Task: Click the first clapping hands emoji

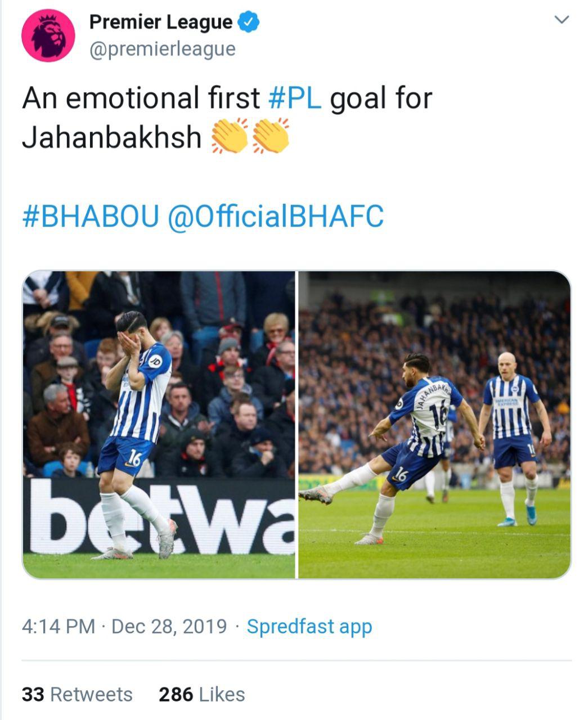Action: (229, 136)
